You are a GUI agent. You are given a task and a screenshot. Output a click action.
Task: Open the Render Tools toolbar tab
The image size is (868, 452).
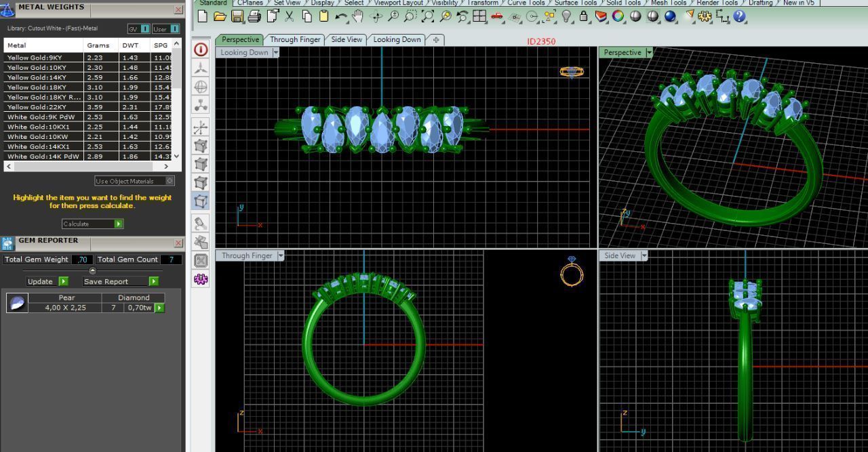(717, 3)
